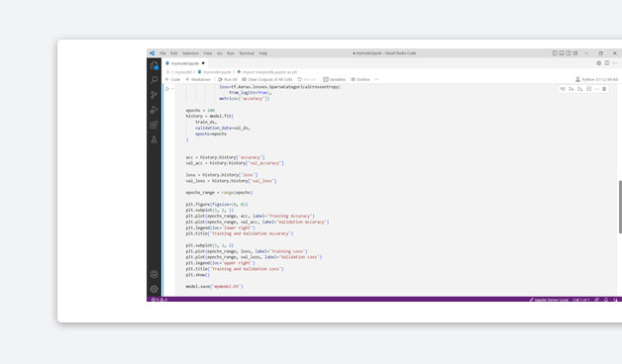Open the Testing flask icon view
Viewport: 622px width, 364px height.
(154, 139)
